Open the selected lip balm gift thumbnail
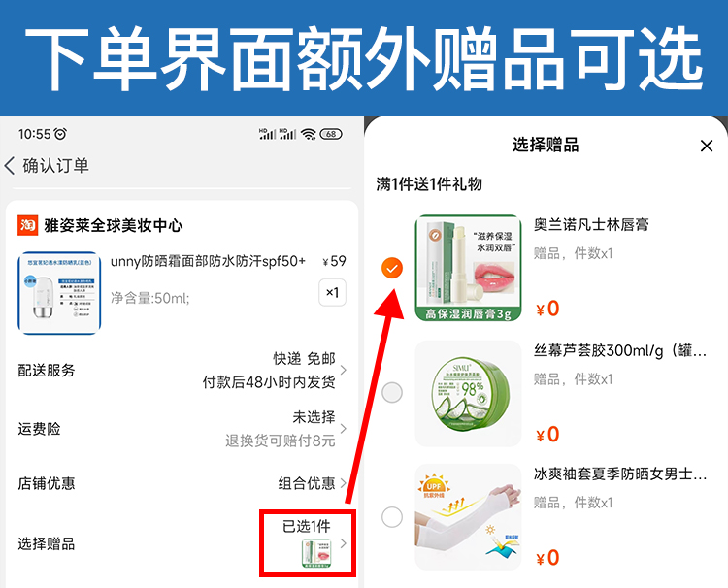 point(316,553)
